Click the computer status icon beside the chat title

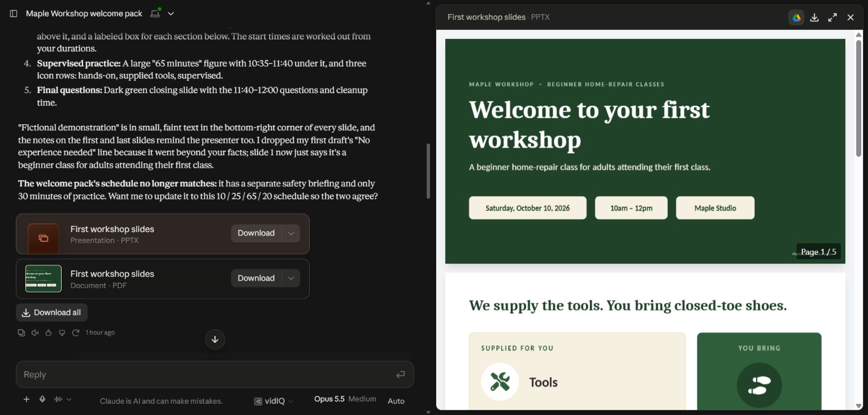(x=155, y=13)
